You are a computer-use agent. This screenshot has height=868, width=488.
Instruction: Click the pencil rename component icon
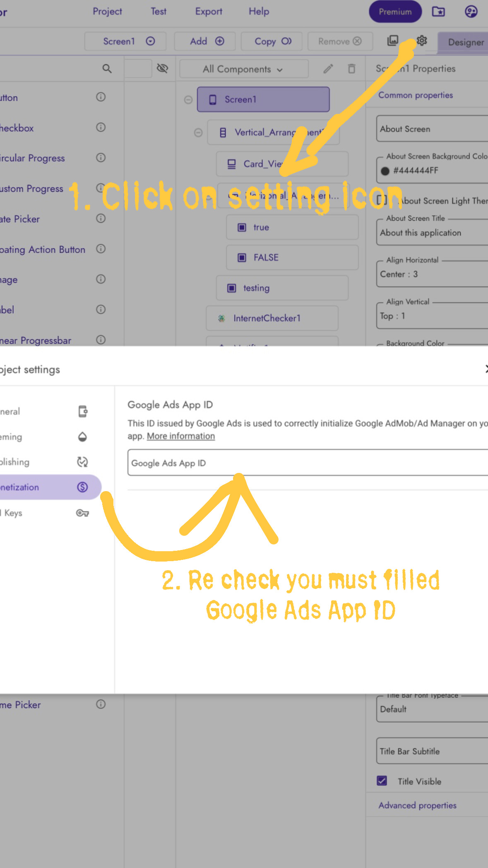[x=328, y=69]
